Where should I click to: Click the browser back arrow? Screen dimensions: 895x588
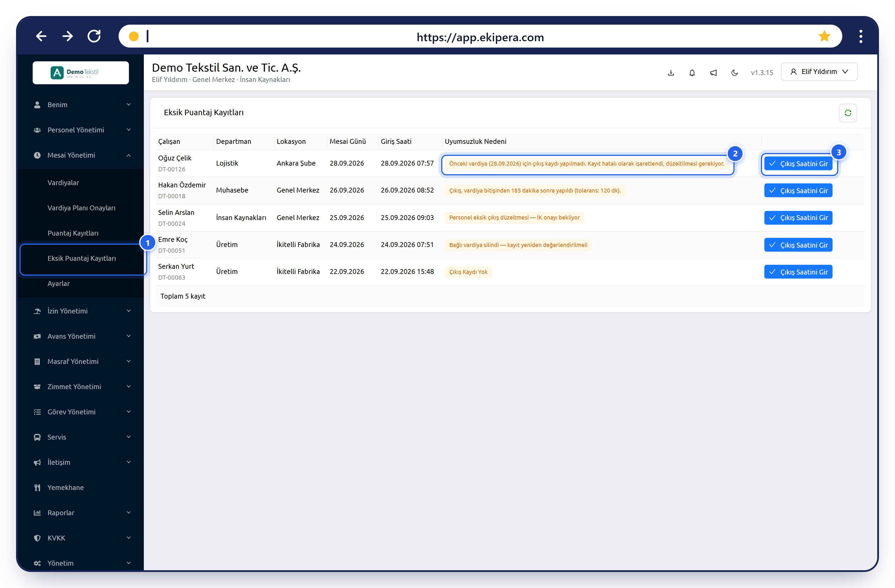coord(41,36)
